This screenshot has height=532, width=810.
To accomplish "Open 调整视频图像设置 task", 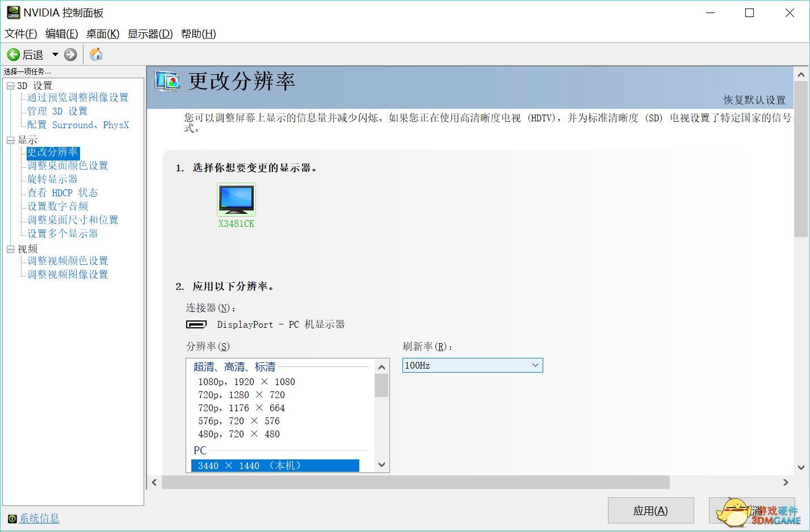I will tap(68, 275).
